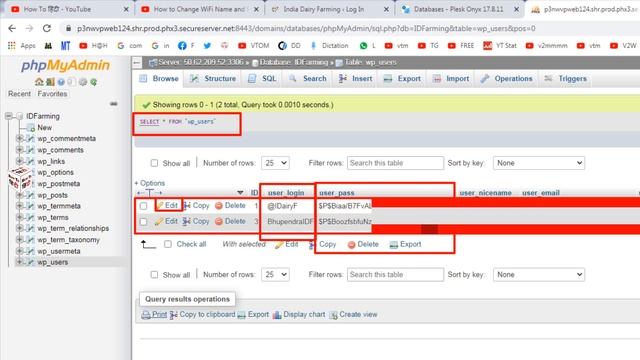Expand wp_links table node

tap(19, 161)
